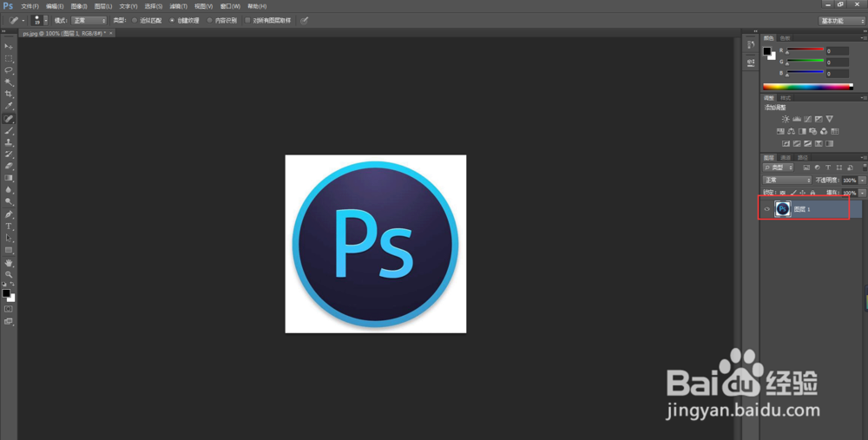Open the layer filter 类型 dropdown
Screen dimensions: 868x440
click(x=779, y=167)
